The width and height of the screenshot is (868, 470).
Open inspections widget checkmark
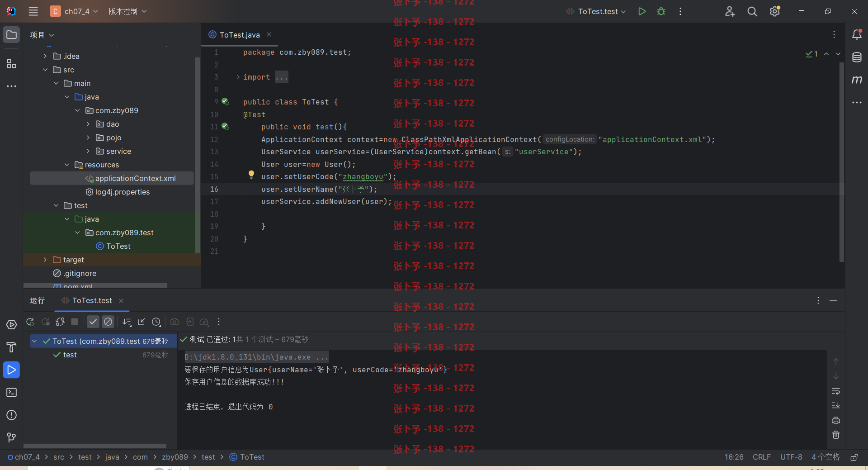(811, 54)
